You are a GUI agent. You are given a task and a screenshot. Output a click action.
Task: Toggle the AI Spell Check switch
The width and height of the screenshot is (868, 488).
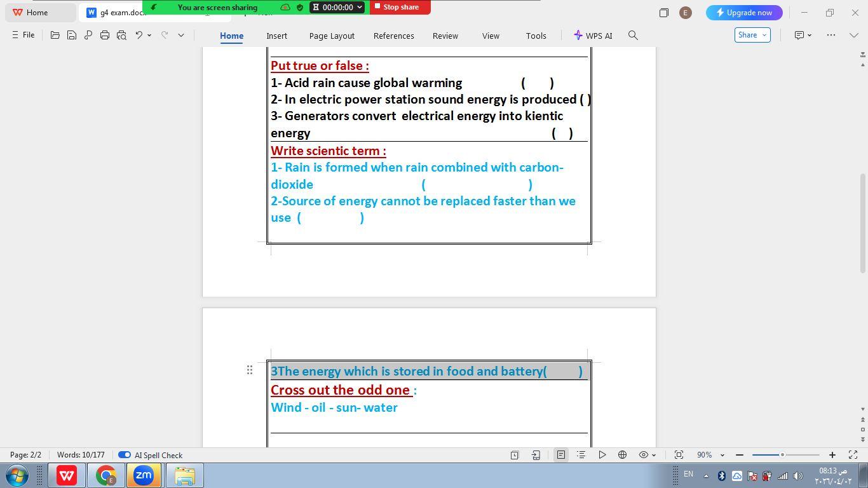coord(125,455)
